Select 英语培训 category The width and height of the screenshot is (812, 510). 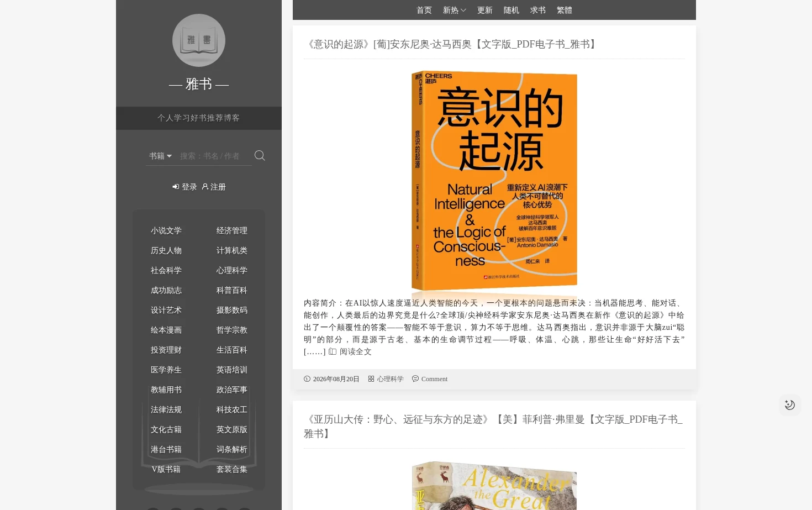tap(232, 370)
